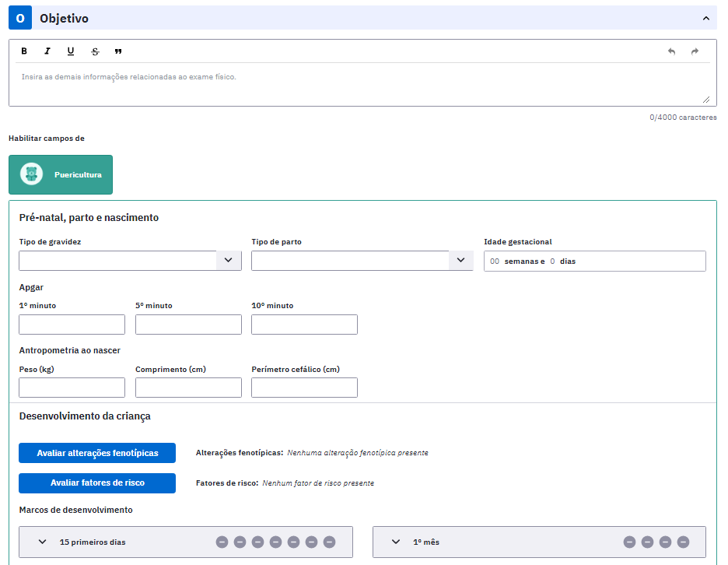Viewport: 728px width, 565px height.
Task: Click the Idade gestacional weeks field
Action: tap(495, 261)
